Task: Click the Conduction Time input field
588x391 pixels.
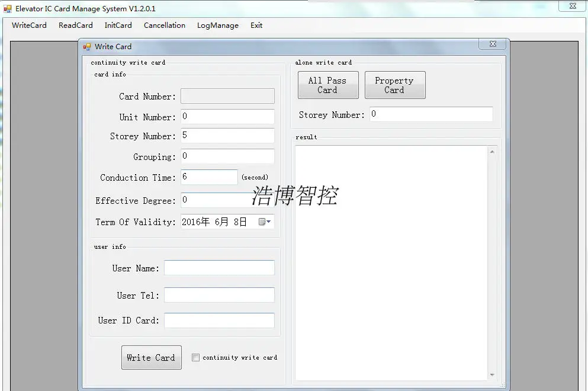Action: [x=209, y=177]
